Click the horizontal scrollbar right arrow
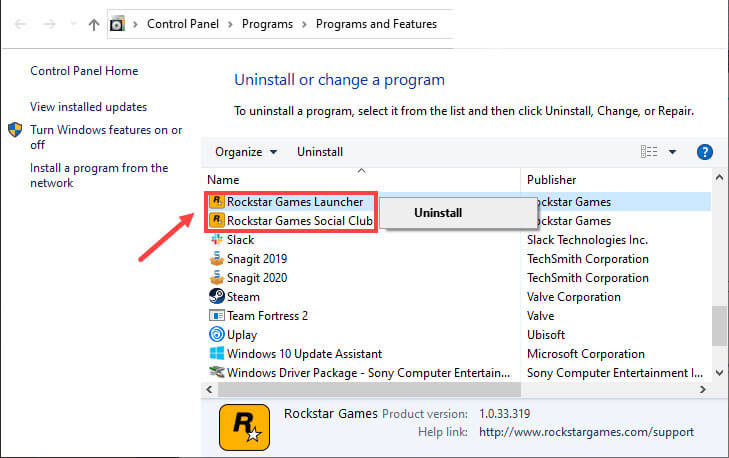 [x=703, y=390]
